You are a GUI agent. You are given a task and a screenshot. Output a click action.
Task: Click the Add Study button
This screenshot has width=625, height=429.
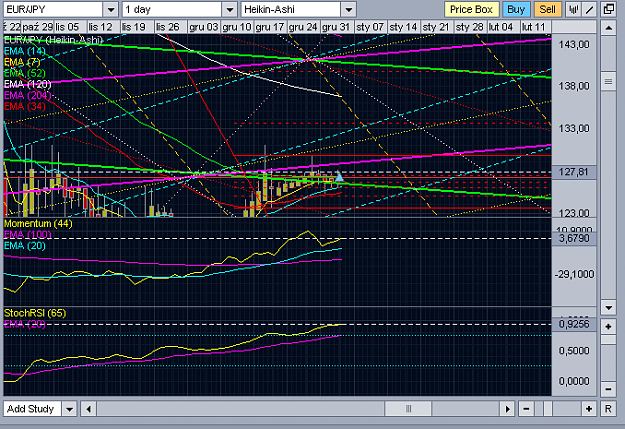[32, 409]
